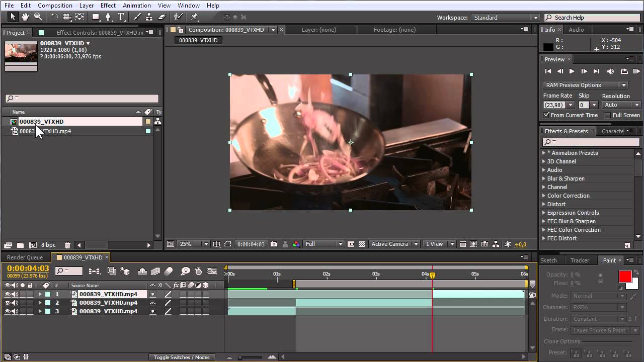This screenshot has height=362, width=644.
Task: Click the red color swatch in the Paint panel
Action: [625, 276]
